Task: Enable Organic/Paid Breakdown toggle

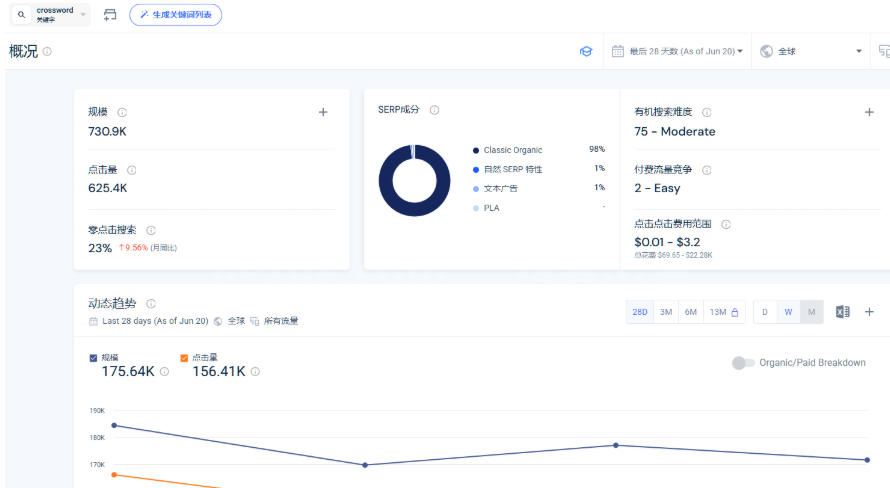Action: click(743, 363)
